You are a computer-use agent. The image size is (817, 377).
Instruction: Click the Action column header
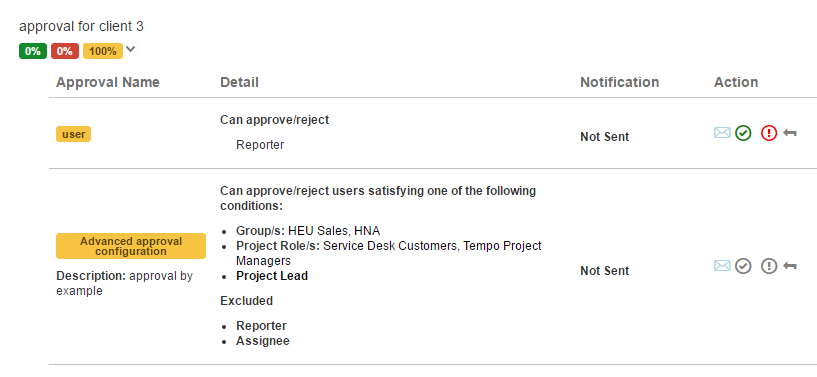[x=736, y=82]
